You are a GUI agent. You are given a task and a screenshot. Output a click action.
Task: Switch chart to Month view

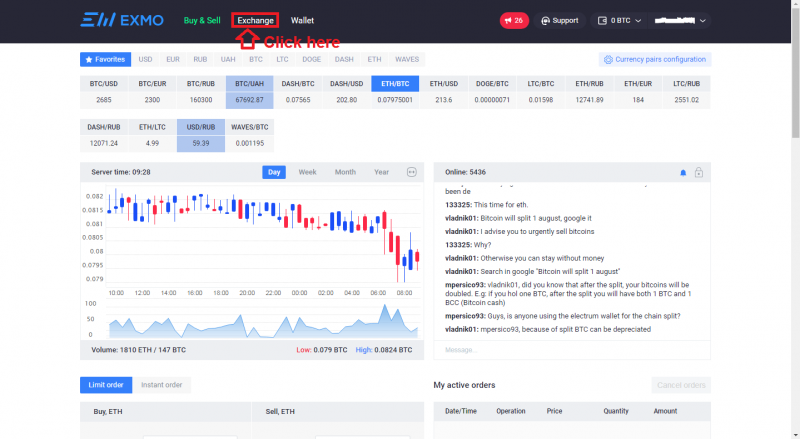[345, 172]
